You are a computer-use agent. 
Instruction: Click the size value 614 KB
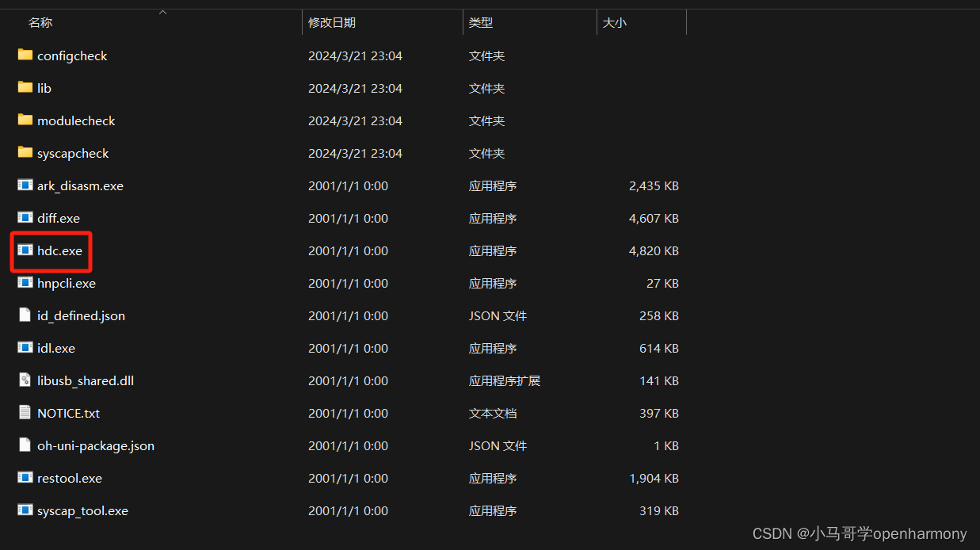(x=659, y=349)
